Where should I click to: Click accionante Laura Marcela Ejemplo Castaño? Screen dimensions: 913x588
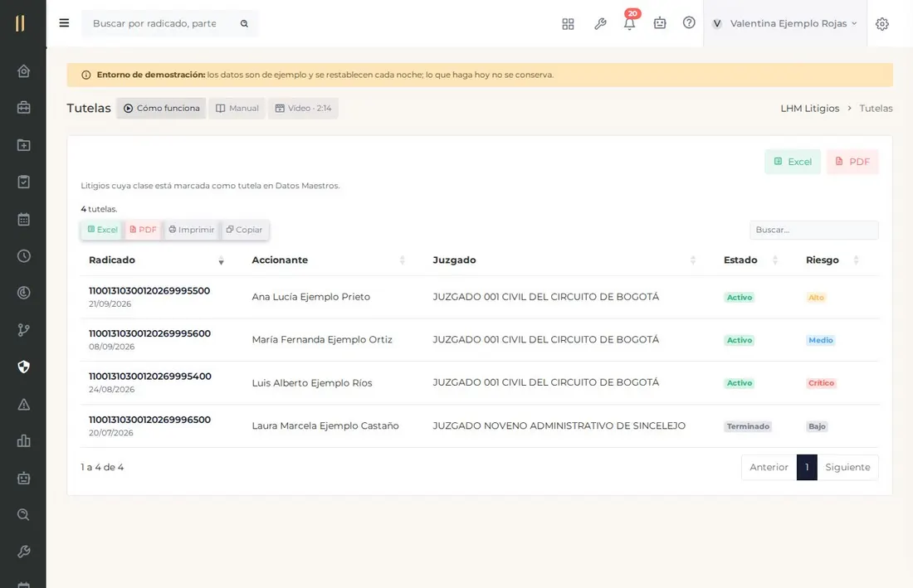point(325,425)
